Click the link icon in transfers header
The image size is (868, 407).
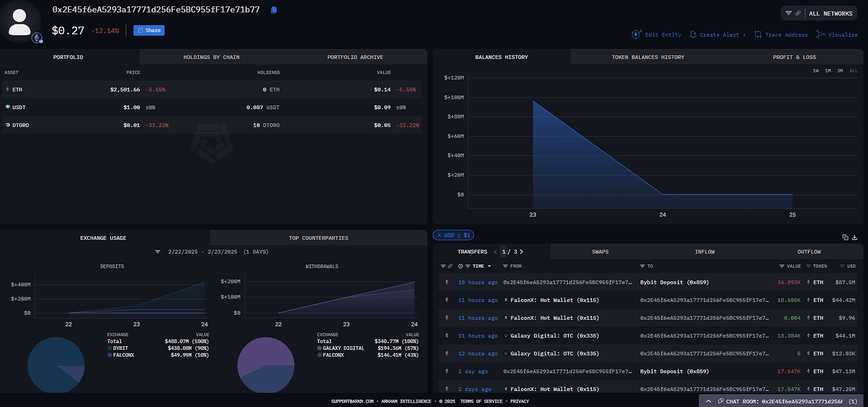tap(450, 266)
